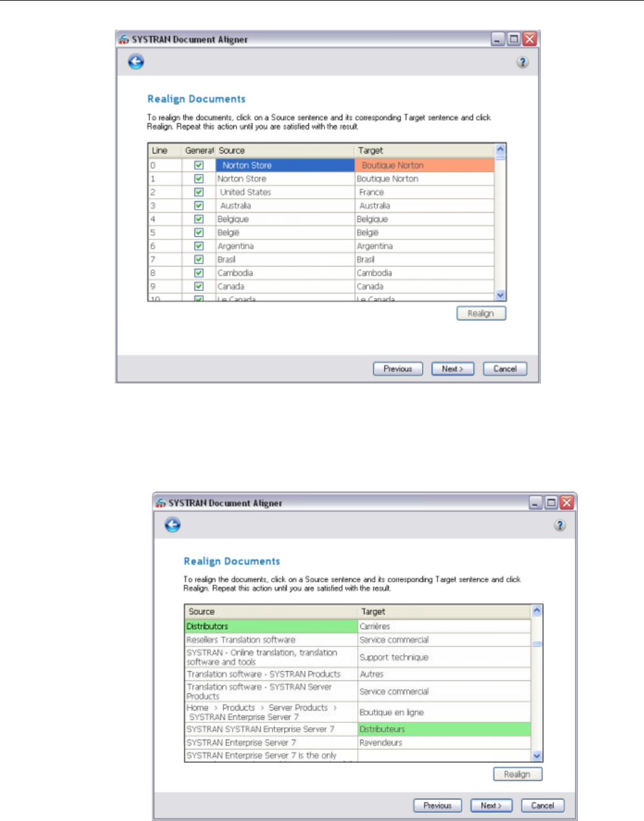Select green source cell 'Distributors'

(271, 626)
